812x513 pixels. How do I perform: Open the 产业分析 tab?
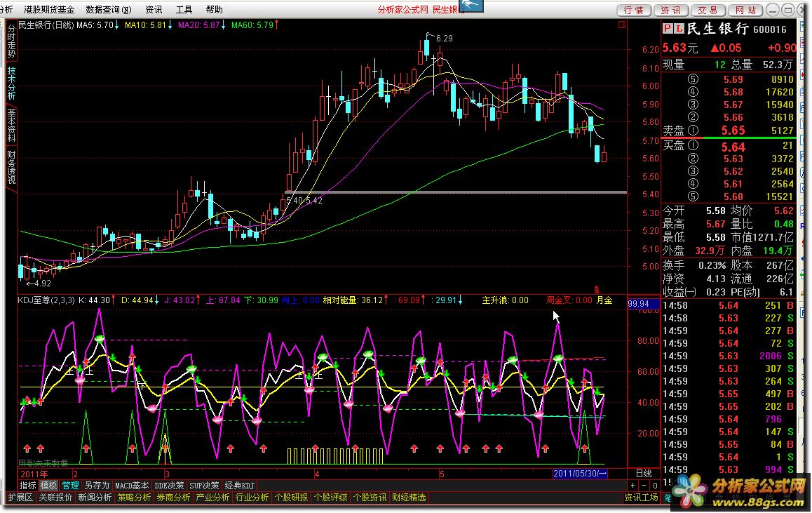pos(213,498)
